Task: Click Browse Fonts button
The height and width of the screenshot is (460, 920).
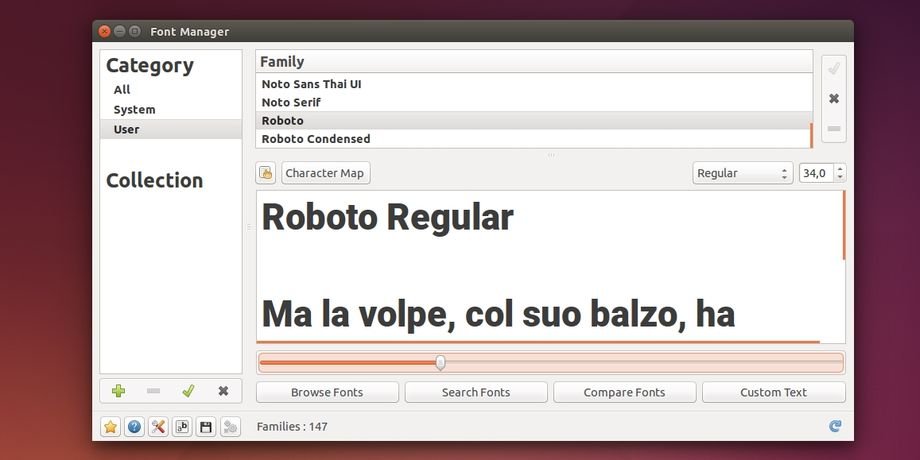Action: 327,393
